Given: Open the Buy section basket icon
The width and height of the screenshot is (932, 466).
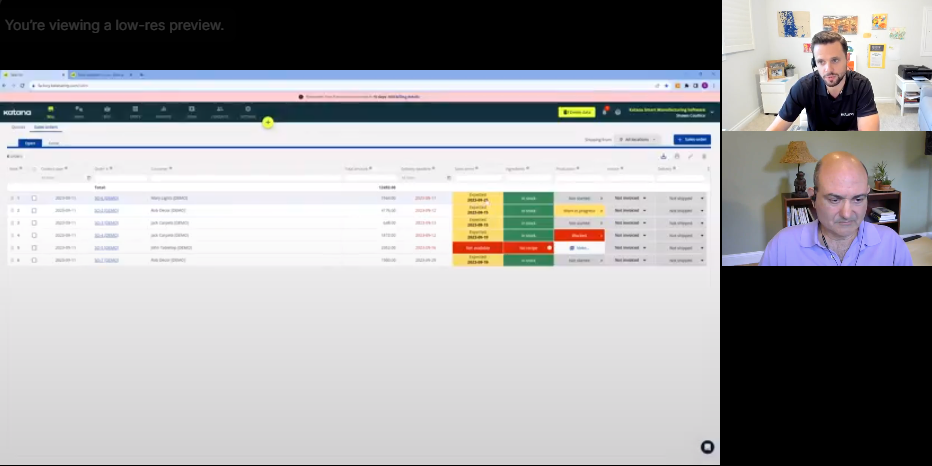Looking at the screenshot, I should click(x=107, y=112).
